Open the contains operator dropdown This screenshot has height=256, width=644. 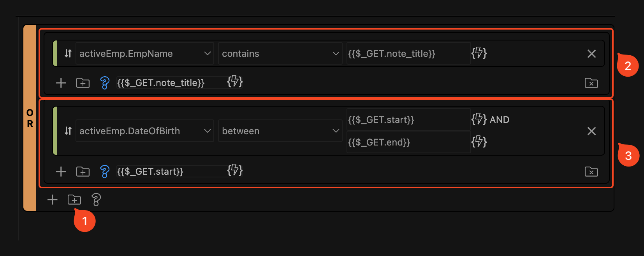280,53
